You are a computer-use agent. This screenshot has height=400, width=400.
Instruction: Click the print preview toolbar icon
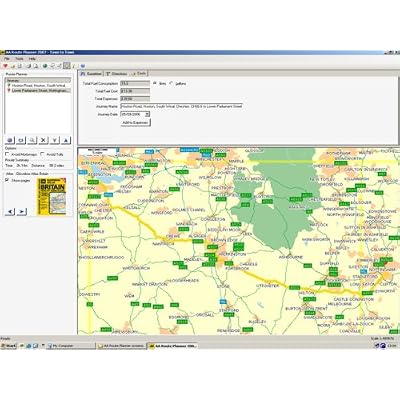pyautogui.click(x=36, y=66)
